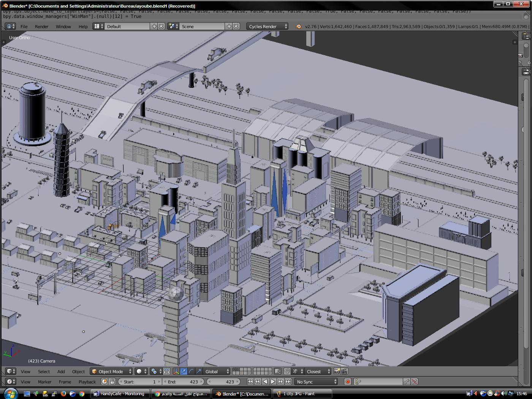This screenshot has width=532, height=399.
Task: Delete the Default screen layout with X
Action: coord(161,26)
